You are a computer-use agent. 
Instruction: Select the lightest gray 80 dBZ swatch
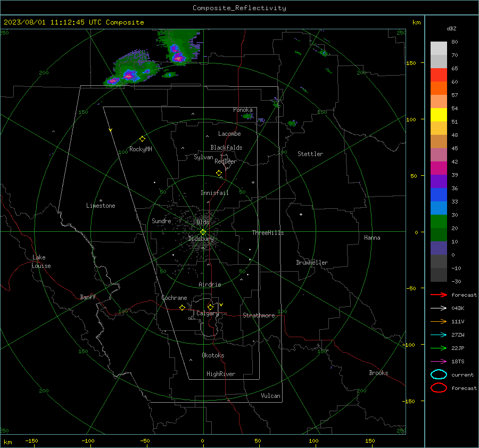pyautogui.click(x=439, y=48)
